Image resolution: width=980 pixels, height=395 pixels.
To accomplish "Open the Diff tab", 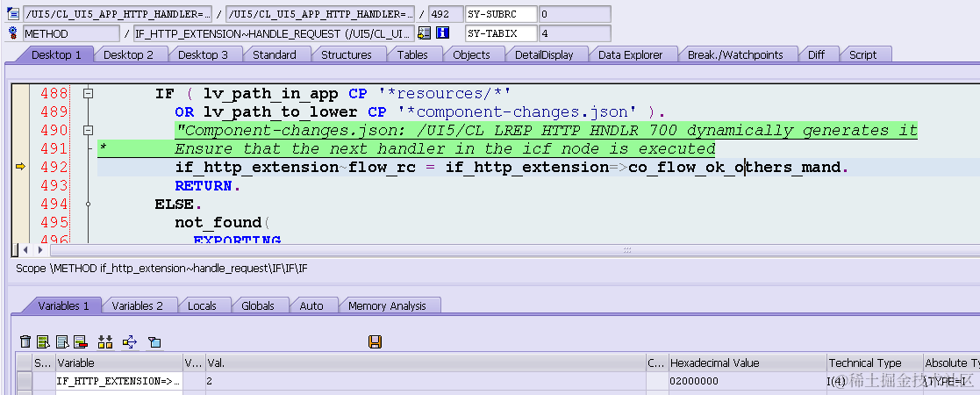I will [x=816, y=55].
